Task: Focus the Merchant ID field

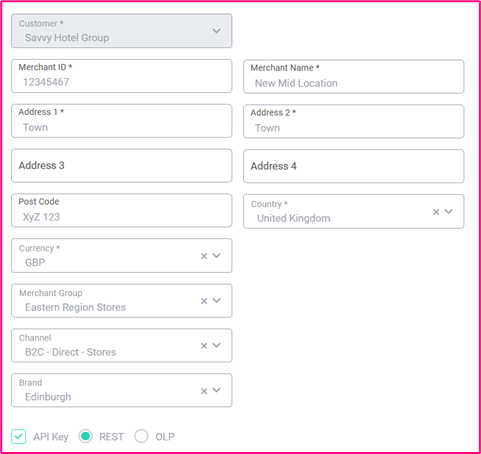Action: [x=121, y=76]
